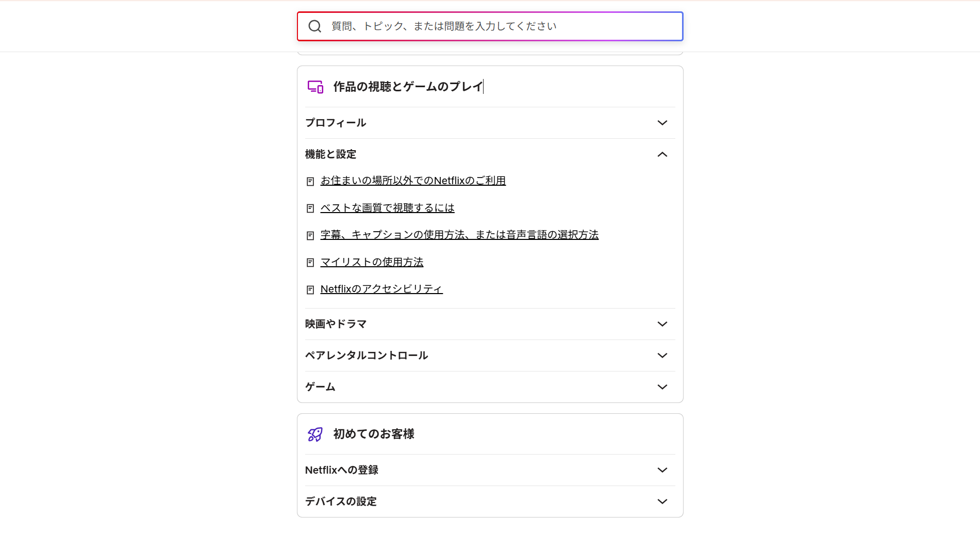Image resolution: width=980 pixels, height=533 pixels.
Task: Expand the デバイスの設定 section
Action: (x=662, y=502)
